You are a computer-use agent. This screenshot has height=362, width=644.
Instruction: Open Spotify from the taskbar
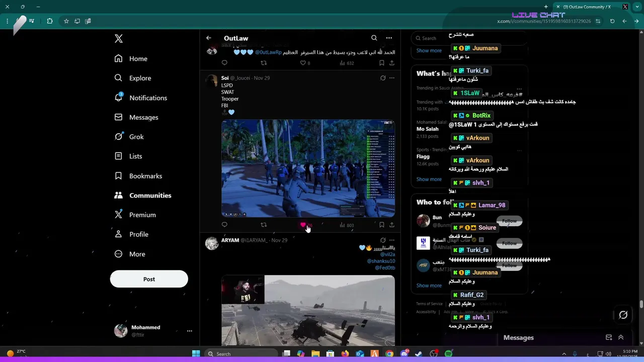(448, 354)
